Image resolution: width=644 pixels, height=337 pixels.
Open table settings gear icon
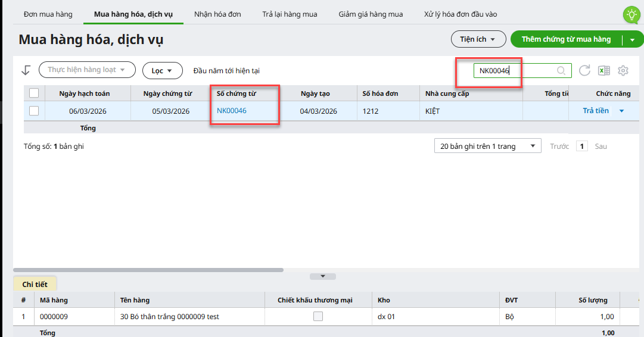point(623,71)
